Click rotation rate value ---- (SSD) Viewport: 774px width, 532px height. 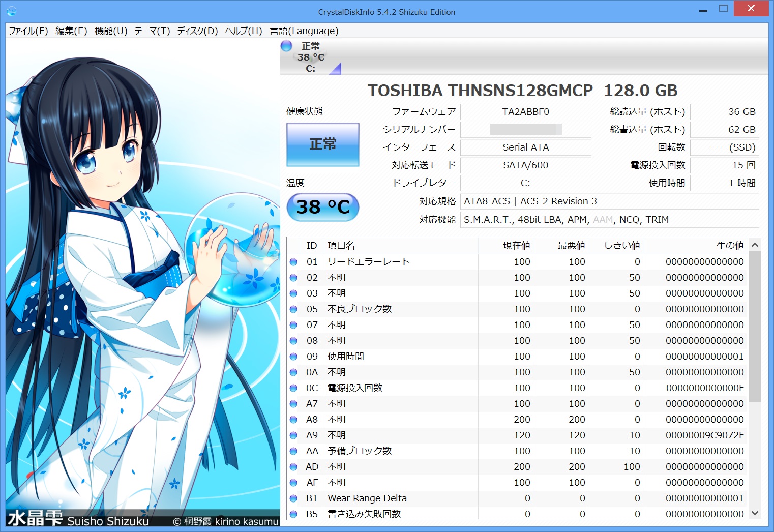click(724, 147)
